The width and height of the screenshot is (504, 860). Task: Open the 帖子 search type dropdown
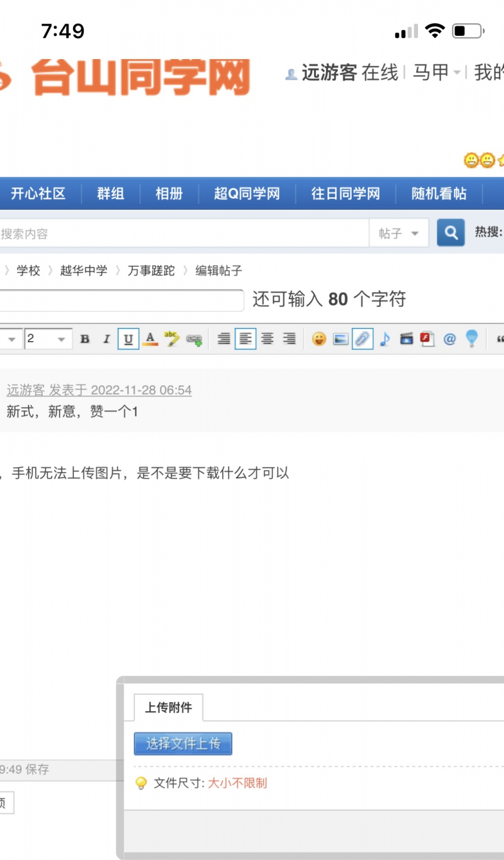(399, 233)
